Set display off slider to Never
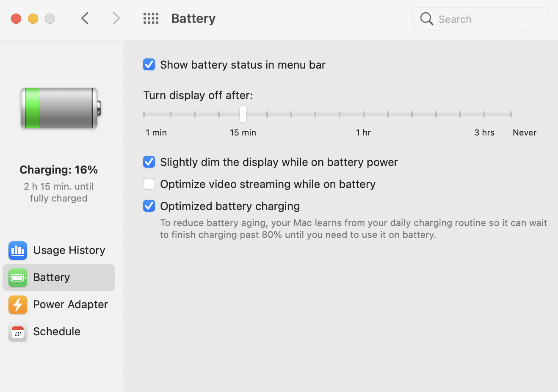The image size is (558, 392). pyautogui.click(x=511, y=114)
